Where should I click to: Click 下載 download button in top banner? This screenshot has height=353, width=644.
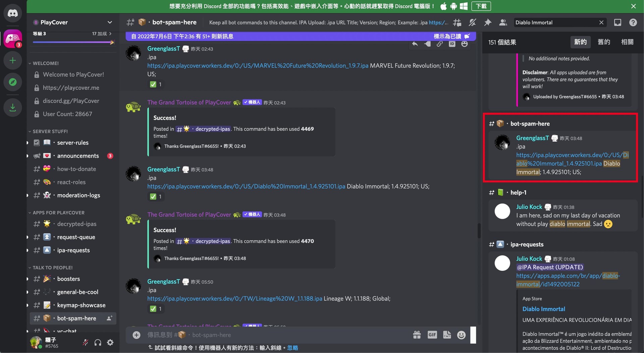click(481, 6)
